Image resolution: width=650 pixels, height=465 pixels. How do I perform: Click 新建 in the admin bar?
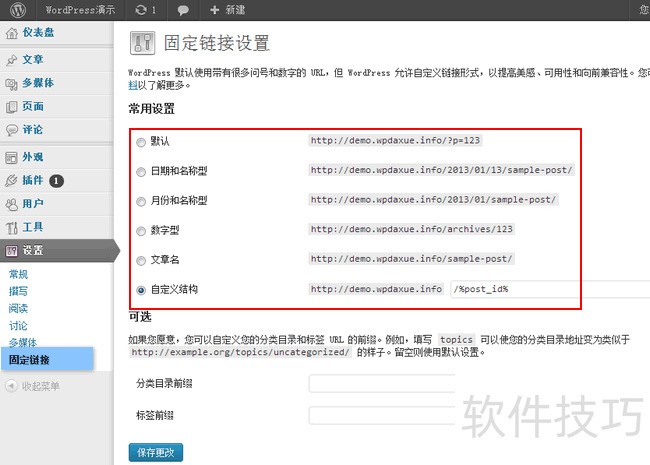pyautogui.click(x=235, y=10)
